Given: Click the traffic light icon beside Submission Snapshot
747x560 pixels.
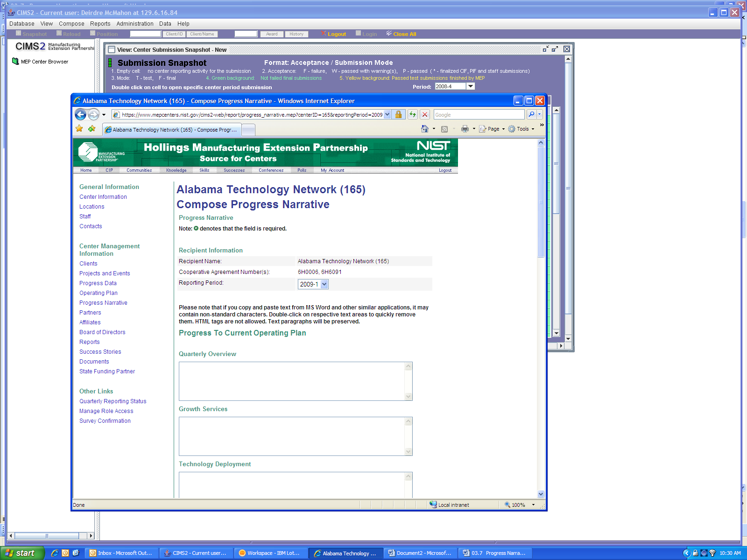Looking at the screenshot, I should pos(110,63).
